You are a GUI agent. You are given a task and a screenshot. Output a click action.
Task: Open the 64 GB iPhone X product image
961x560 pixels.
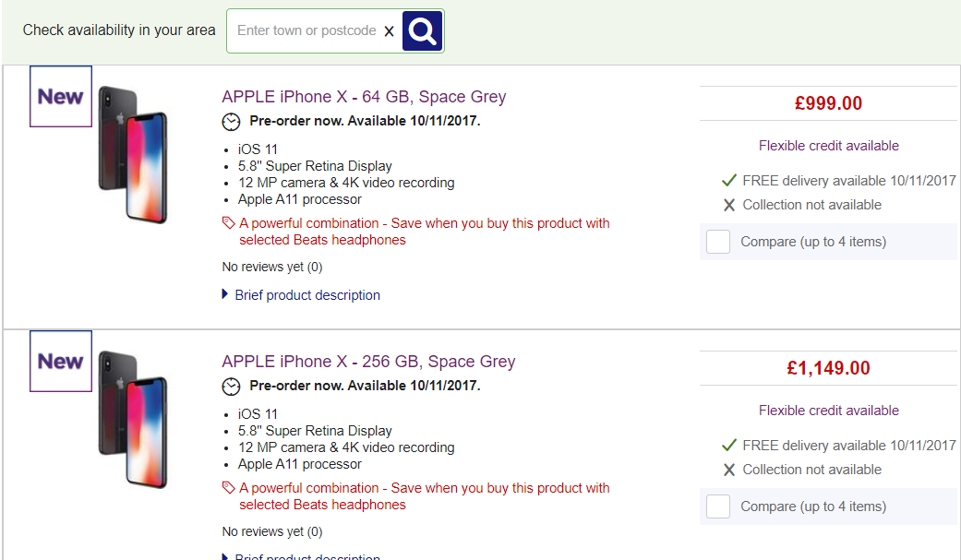click(x=133, y=154)
